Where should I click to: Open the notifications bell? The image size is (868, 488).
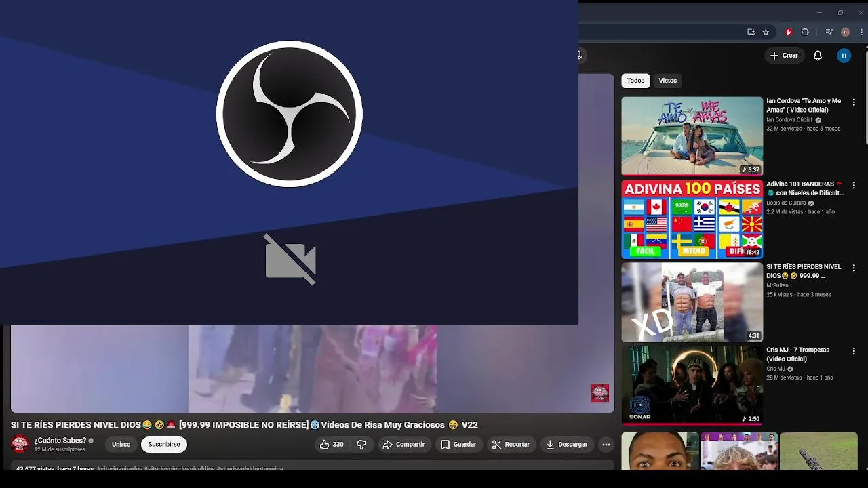818,56
